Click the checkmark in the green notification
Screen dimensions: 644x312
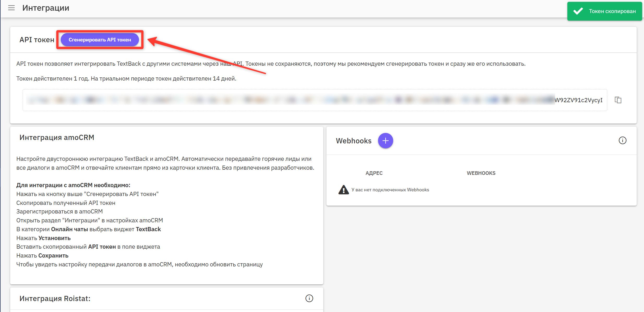coord(578,11)
